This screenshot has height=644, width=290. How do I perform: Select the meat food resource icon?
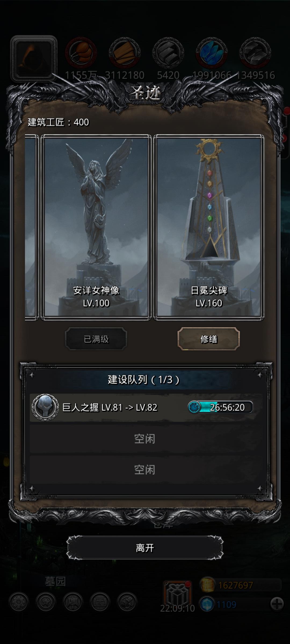point(81,53)
